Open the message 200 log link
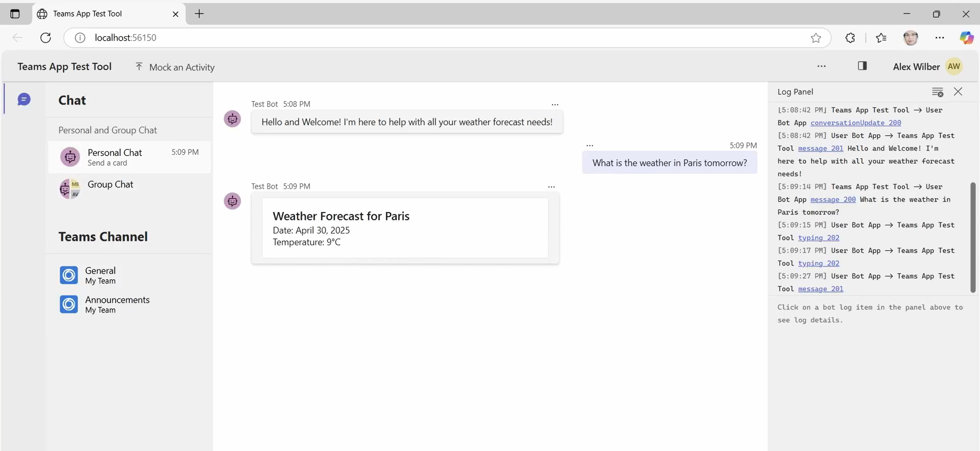The width and height of the screenshot is (980, 451). (x=833, y=199)
